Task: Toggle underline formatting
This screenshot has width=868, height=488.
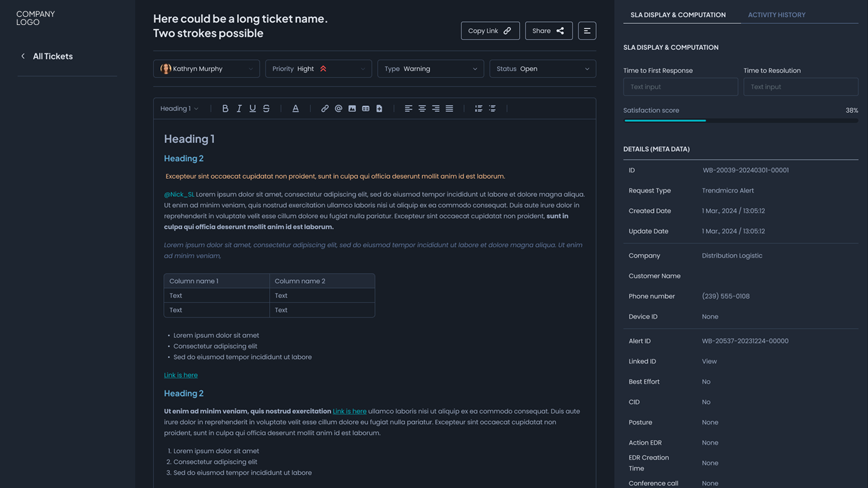Action: coord(252,108)
